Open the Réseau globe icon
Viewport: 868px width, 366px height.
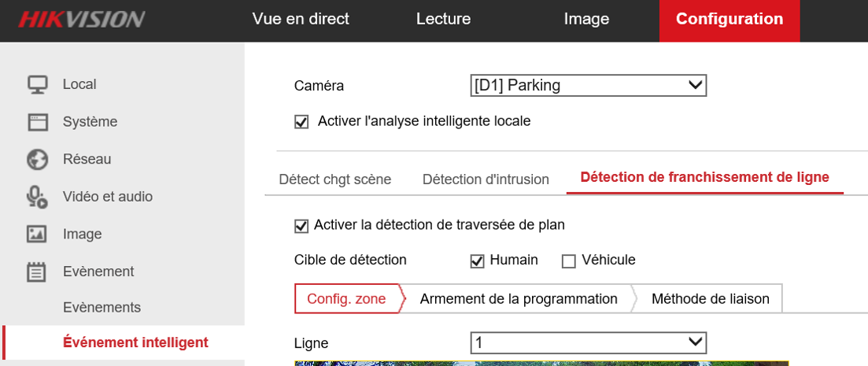pos(37,160)
